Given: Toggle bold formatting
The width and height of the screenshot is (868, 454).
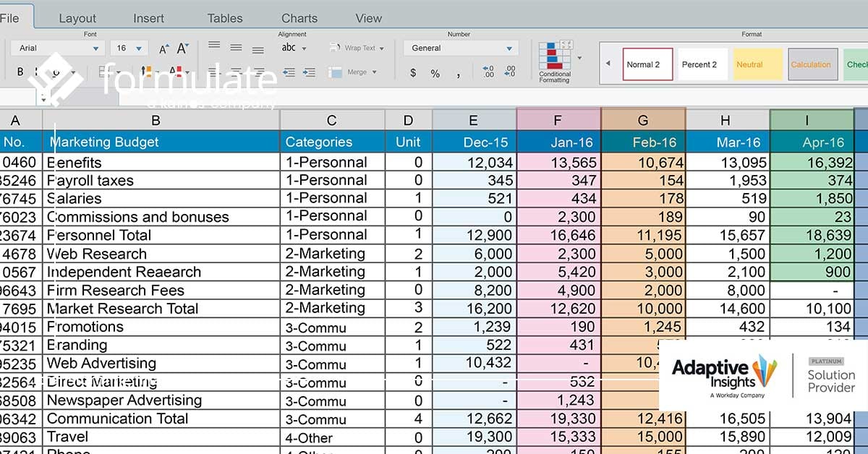Looking at the screenshot, I should pyautogui.click(x=20, y=72).
